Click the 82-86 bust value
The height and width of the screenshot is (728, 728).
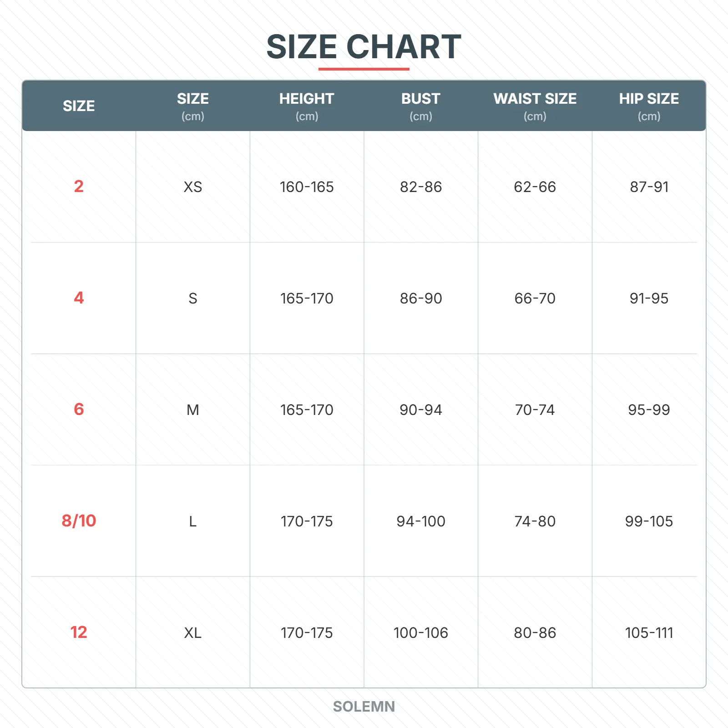pyautogui.click(x=421, y=187)
